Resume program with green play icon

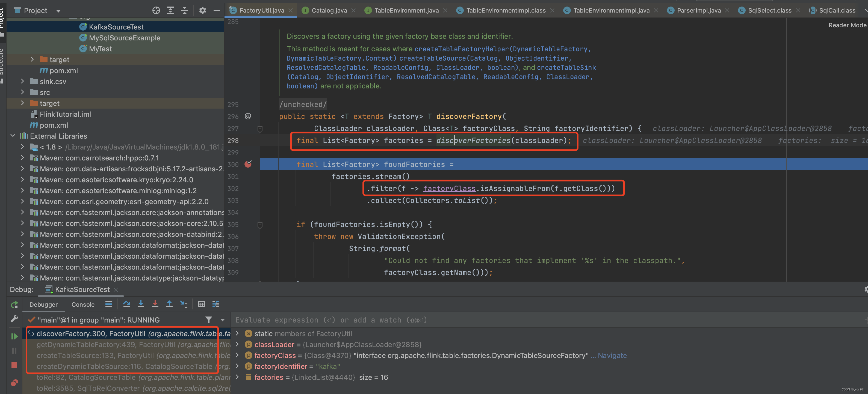point(14,336)
